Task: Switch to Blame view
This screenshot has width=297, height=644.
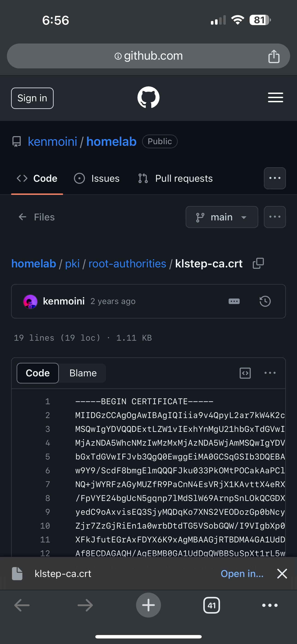Action: (x=83, y=373)
